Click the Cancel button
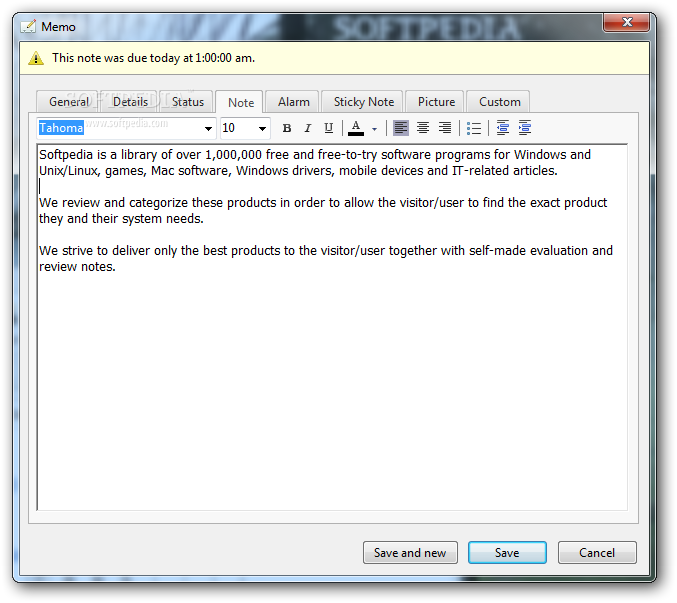The width and height of the screenshot is (677, 603). (x=597, y=552)
